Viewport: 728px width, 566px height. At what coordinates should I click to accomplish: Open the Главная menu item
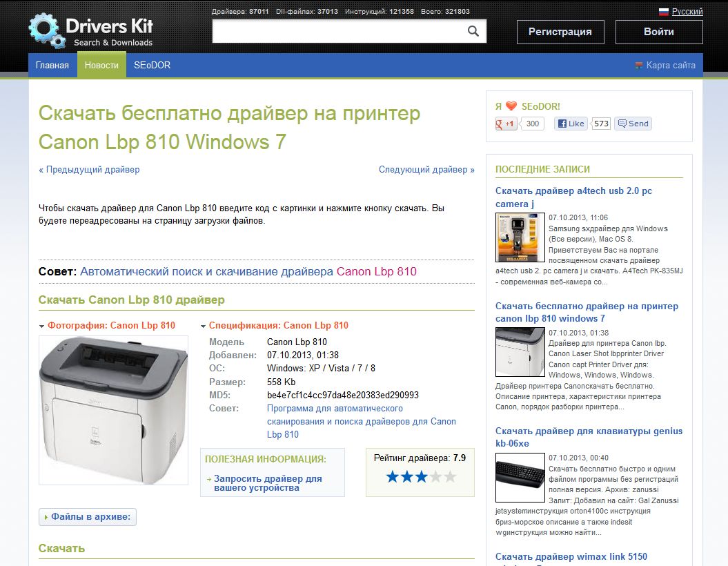[52, 66]
